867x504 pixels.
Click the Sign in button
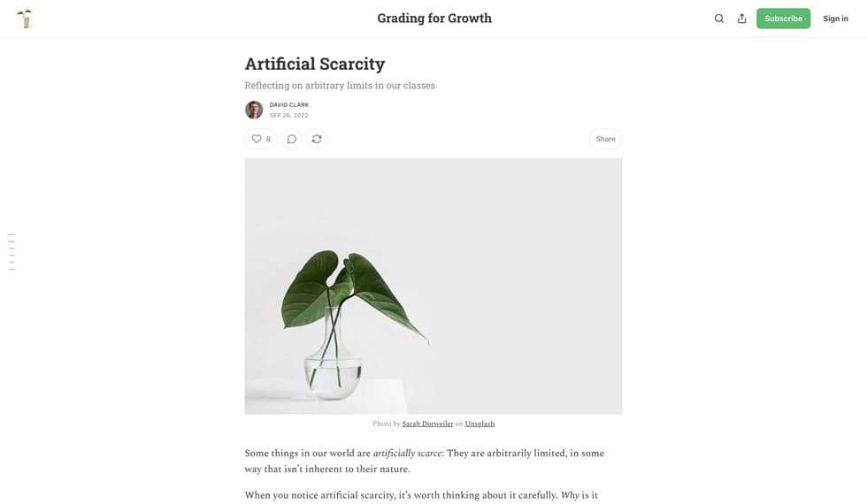[x=835, y=19]
